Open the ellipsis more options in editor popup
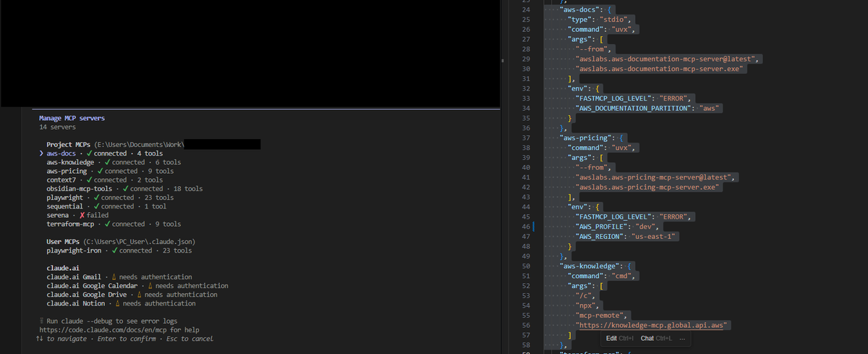 pos(682,339)
